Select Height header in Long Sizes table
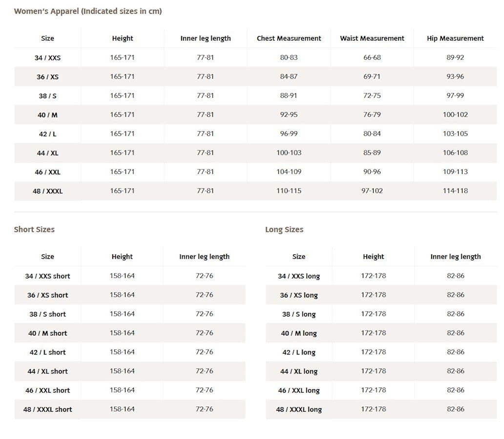This screenshot has width=504, height=439. [x=374, y=257]
